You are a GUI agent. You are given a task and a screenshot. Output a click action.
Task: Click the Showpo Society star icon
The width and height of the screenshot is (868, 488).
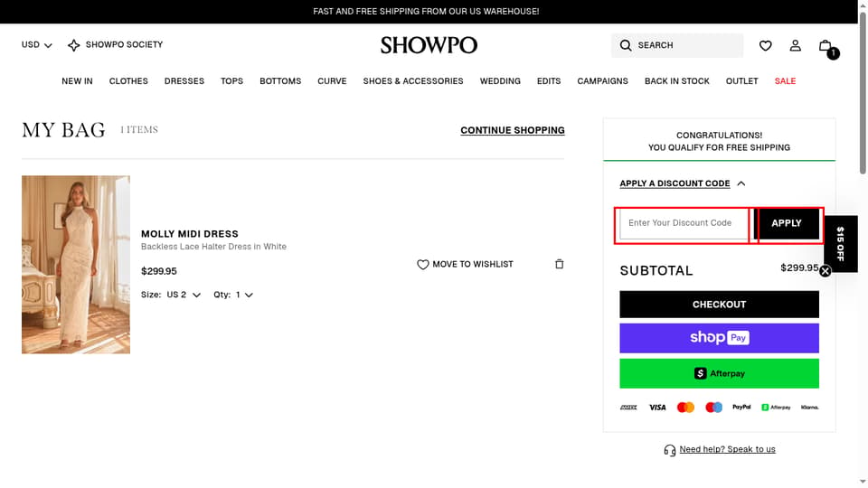(73, 45)
